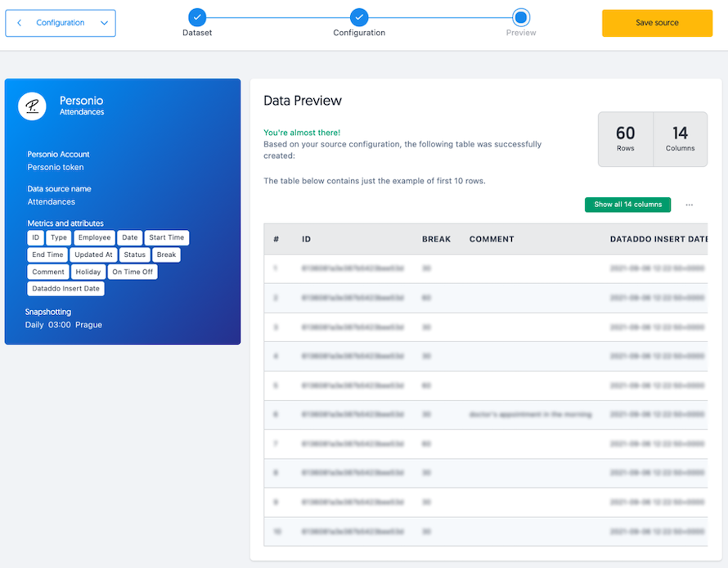Click the Save source button
The width and height of the screenshot is (728, 568).
click(657, 23)
